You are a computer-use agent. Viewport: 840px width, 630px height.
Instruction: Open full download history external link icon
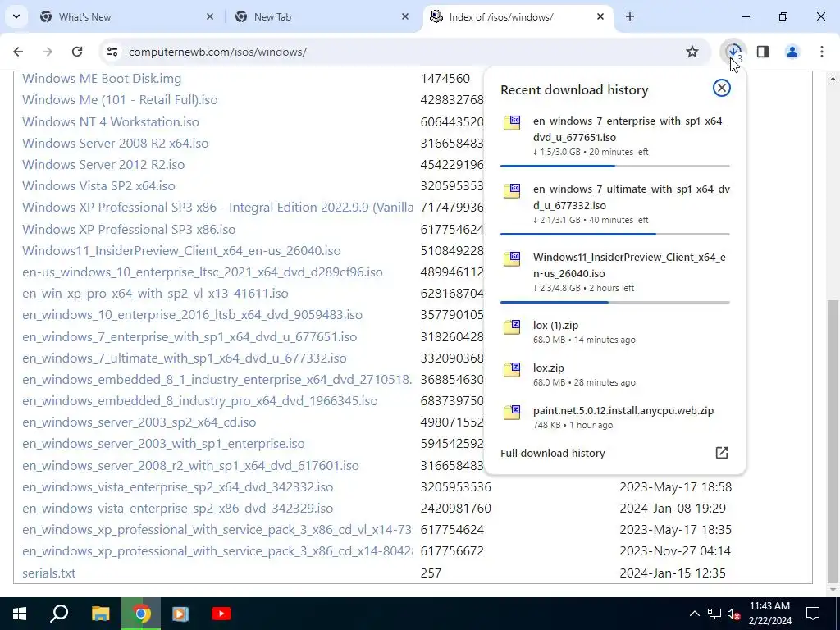coord(722,453)
